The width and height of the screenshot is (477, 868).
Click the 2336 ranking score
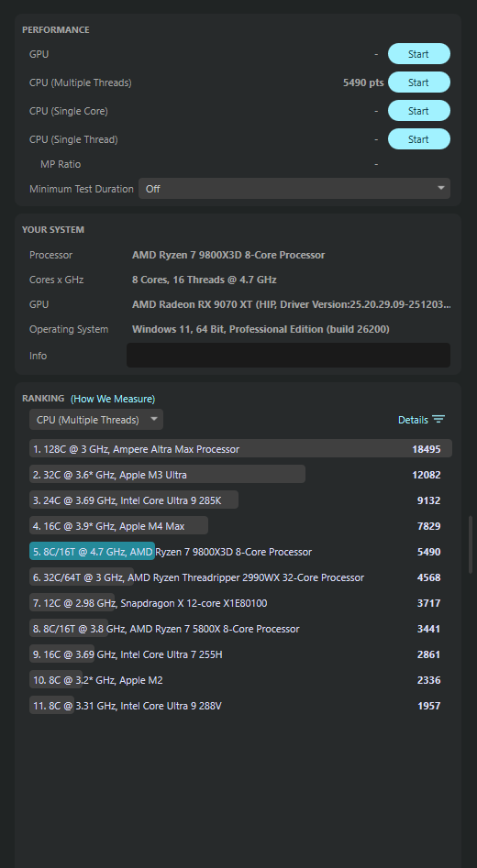tap(428, 680)
